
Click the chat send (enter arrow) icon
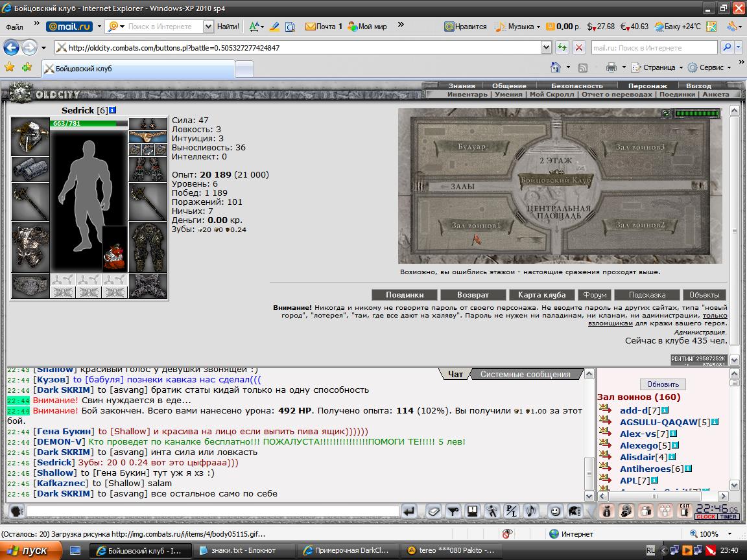pyautogui.click(x=409, y=511)
